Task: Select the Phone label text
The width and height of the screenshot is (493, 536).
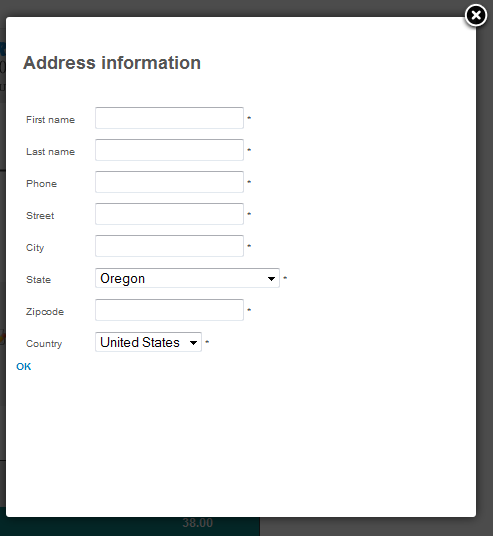Action: point(41,184)
